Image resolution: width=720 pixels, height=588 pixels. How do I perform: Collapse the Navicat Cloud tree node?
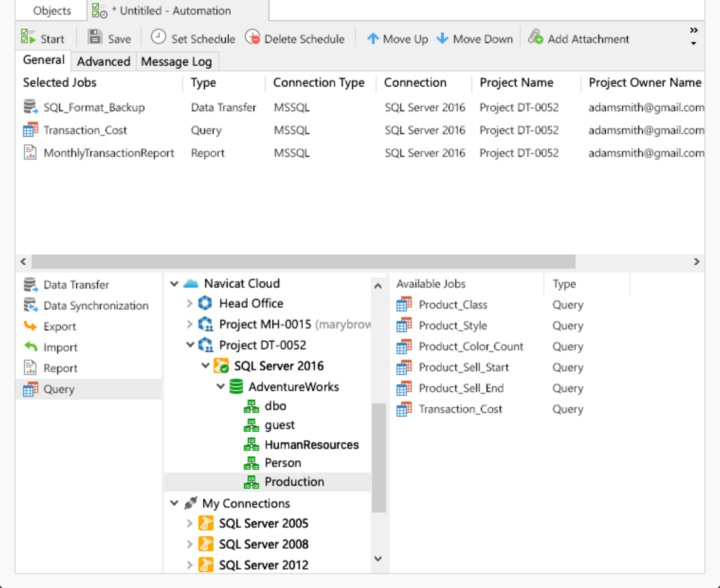pos(174,284)
